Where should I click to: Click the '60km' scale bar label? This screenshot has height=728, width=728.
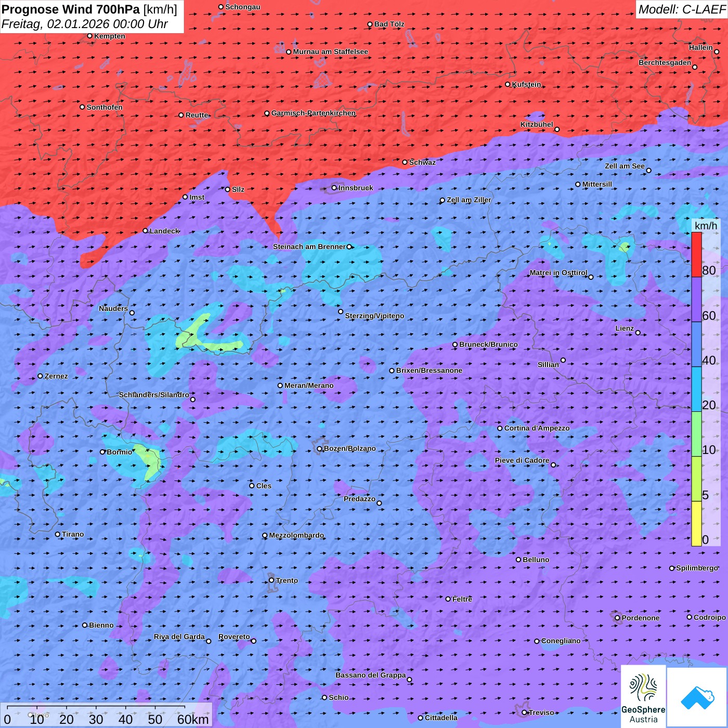[192, 719]
